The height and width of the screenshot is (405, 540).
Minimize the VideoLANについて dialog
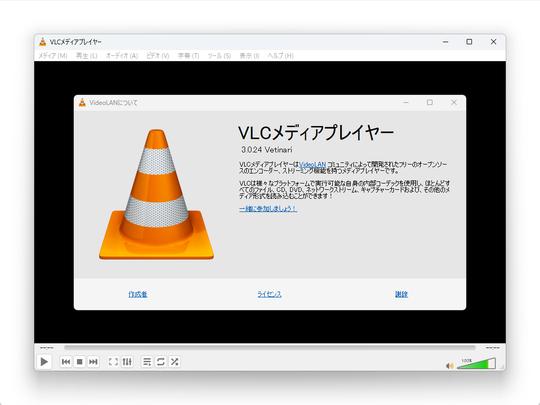(406, 102)
